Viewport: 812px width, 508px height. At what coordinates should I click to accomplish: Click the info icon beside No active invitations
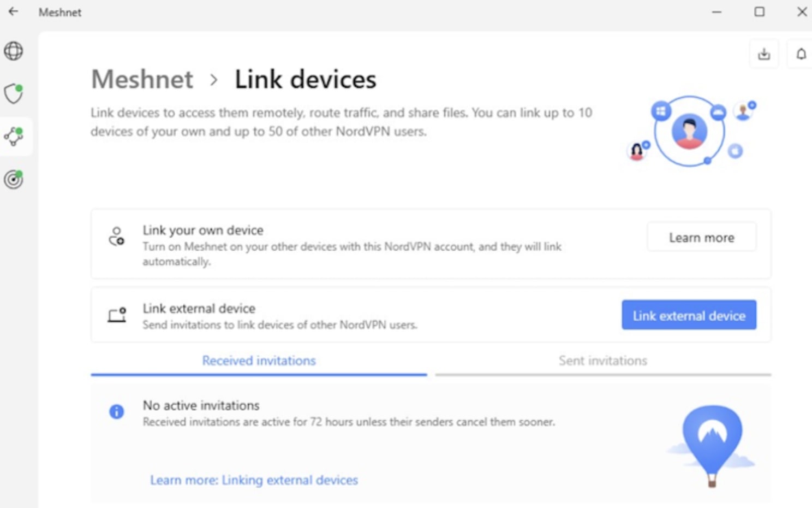(x=116, y=411)
